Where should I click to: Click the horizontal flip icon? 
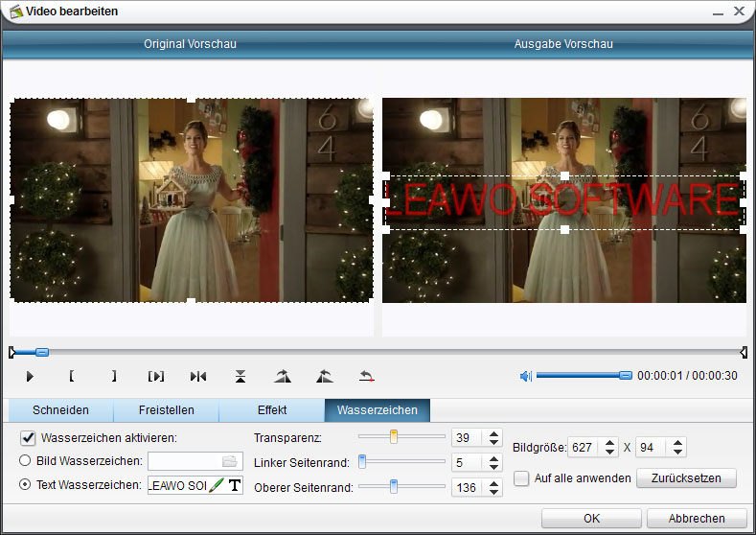click(198, 377)
